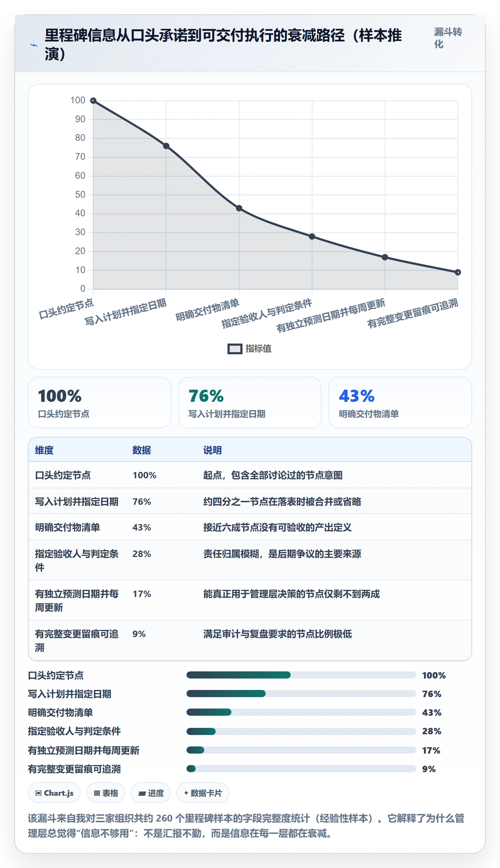Select the 43% 明确交付物清单 card
Screen dimensions: 500x868
point(400,403)
